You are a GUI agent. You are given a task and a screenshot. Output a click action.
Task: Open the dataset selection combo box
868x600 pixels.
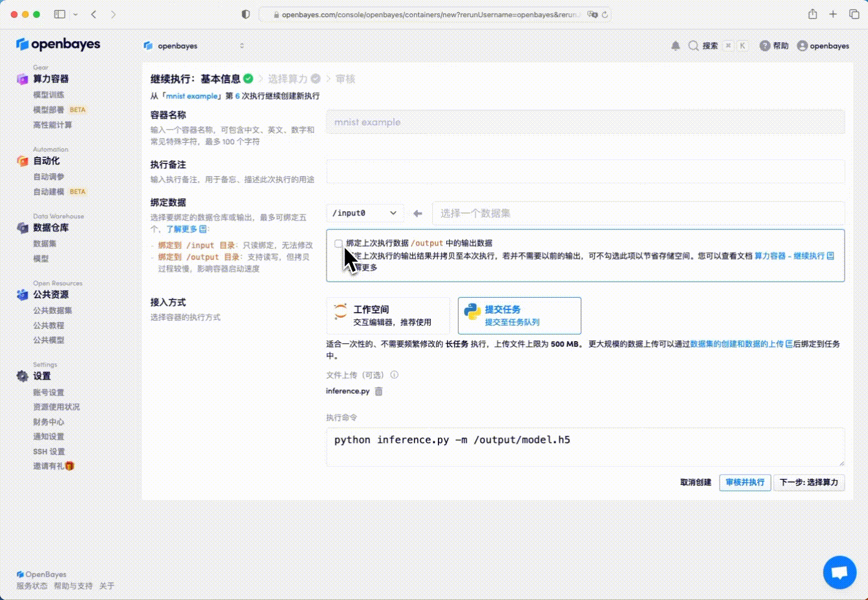coord(638,213)
